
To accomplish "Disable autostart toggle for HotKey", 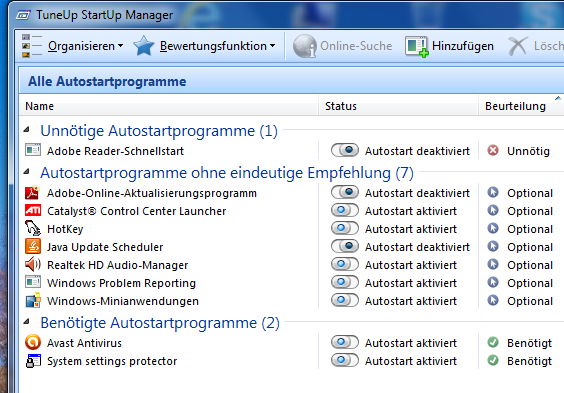I will [x=345, y=228].
